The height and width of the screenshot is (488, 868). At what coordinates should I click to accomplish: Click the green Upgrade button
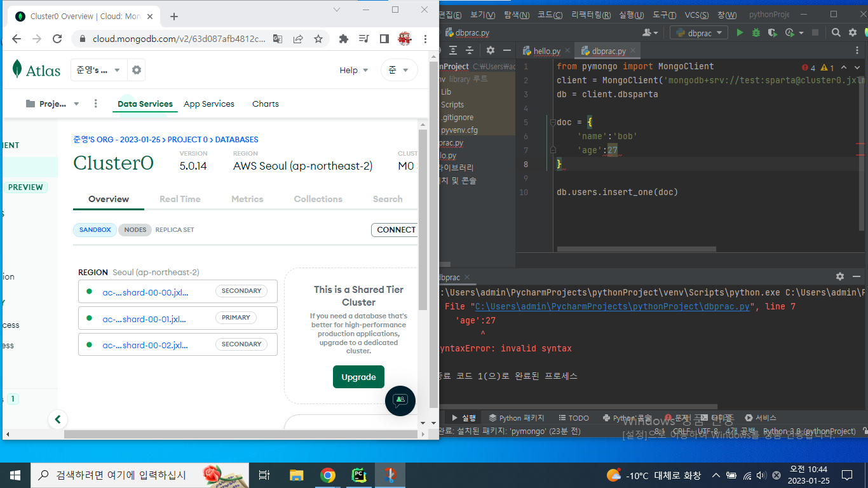tap(358, 377)
